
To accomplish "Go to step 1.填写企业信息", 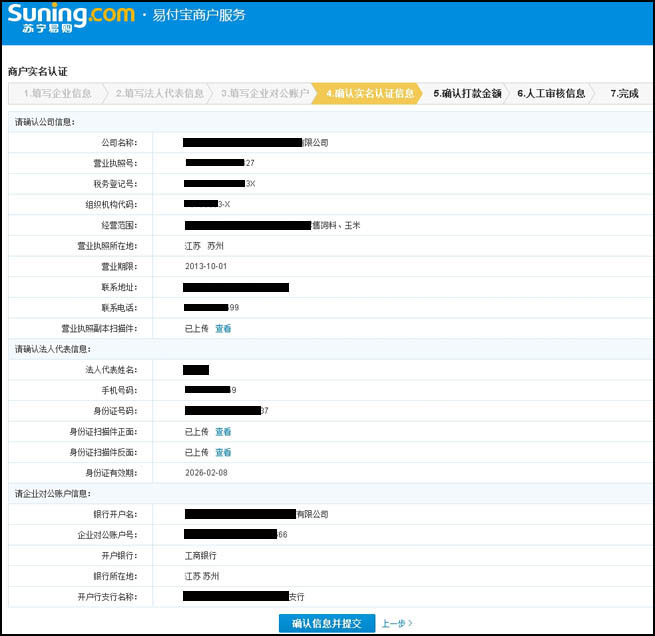I will click(x=57, y=94).
